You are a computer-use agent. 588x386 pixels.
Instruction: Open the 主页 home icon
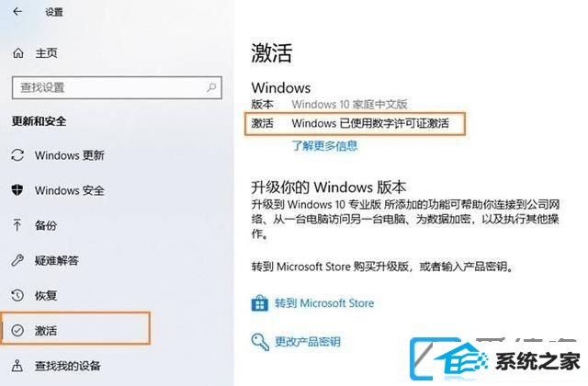pyautogui.click(x=17, y=53)
